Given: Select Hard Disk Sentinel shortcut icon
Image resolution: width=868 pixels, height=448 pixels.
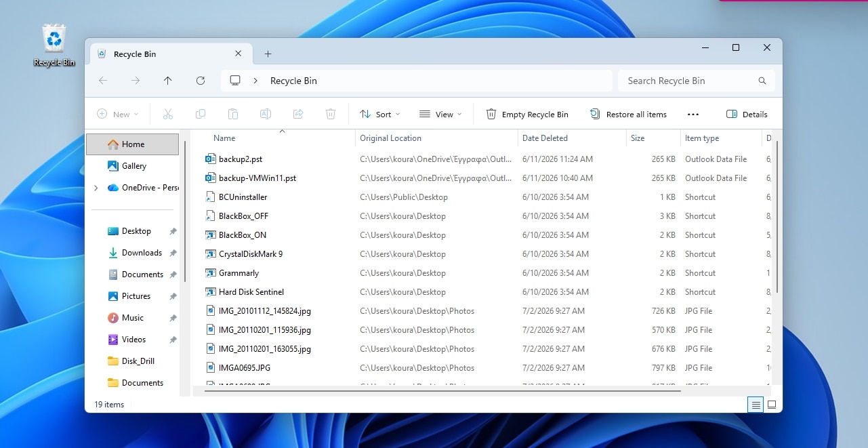Looking at the screenshot, I should click(210, 292).
